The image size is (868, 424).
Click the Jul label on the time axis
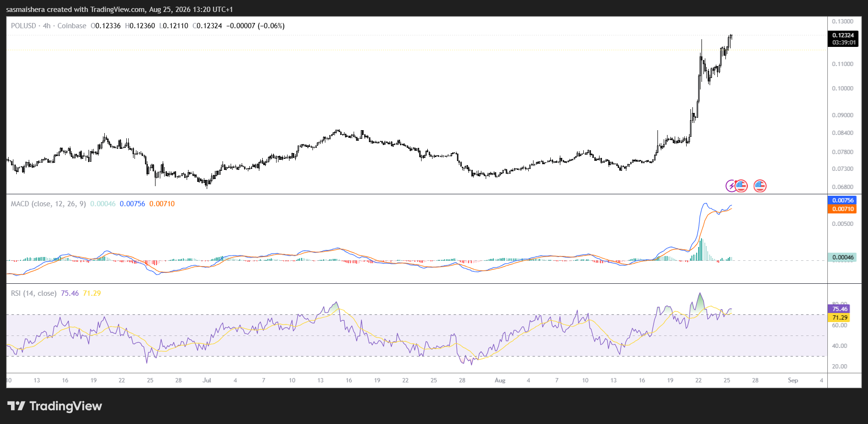tap(207, 380)
